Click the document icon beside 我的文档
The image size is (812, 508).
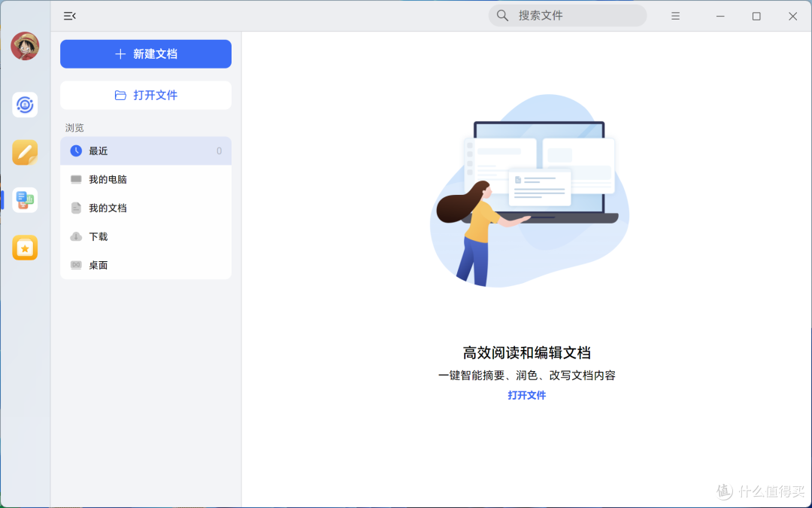pyautogui.click(x=76, y=208)
